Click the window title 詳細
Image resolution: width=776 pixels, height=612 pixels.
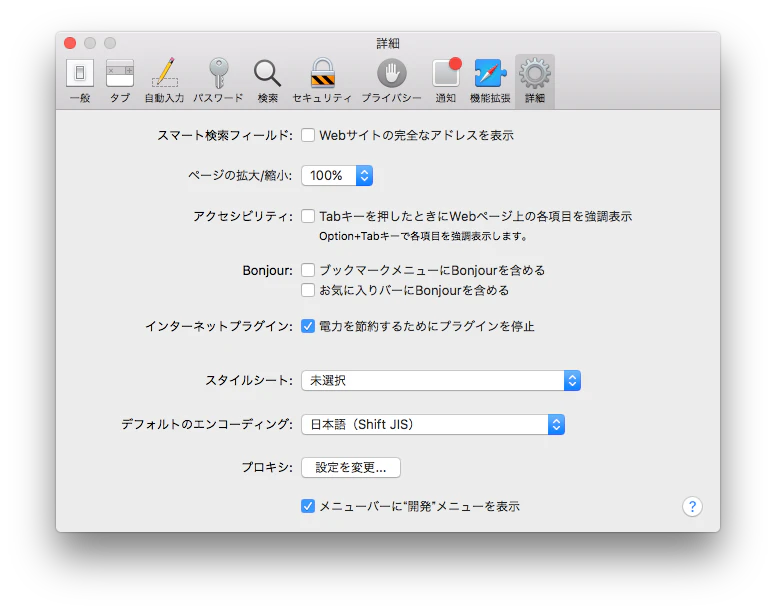tap(388, 44)
